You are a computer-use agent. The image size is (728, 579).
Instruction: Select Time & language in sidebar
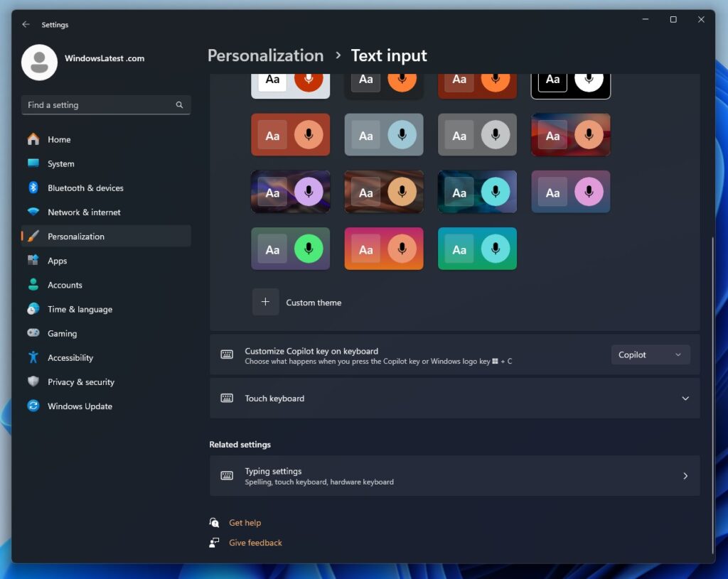(x=80, y=309)
